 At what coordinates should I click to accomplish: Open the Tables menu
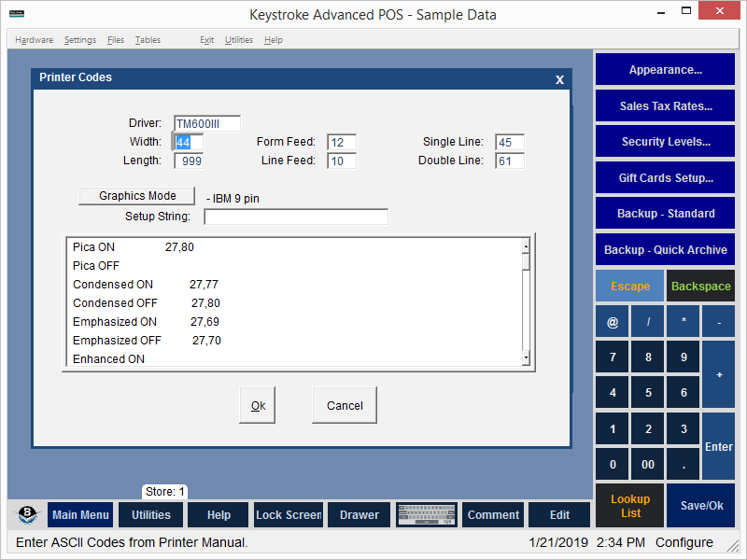[x=148, y=39]
